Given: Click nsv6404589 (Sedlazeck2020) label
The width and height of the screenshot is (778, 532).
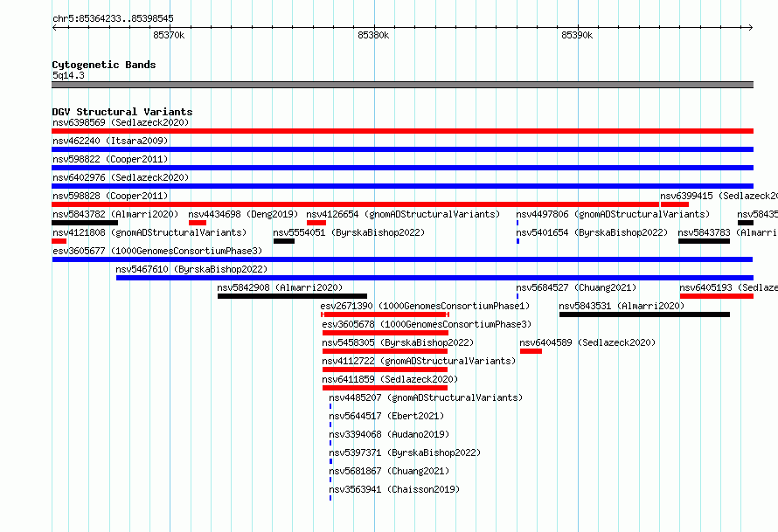Looking at the screenshot, I should click(x=587, y=342).
